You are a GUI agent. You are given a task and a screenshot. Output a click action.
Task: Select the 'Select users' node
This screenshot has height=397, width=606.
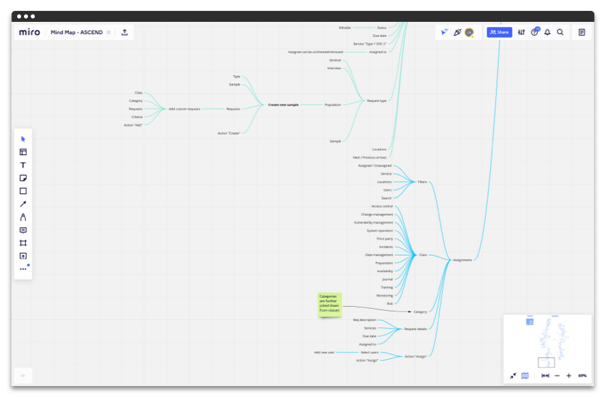369,352
